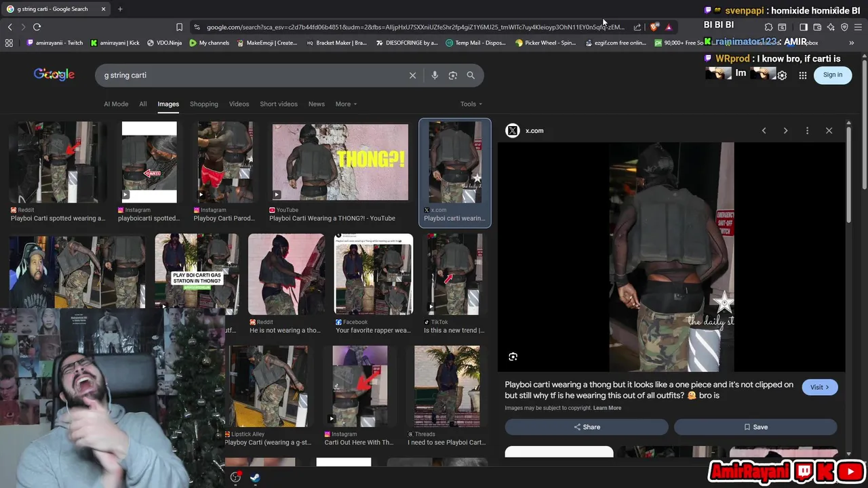Open My channels bookmark

[x=210, y=43]
